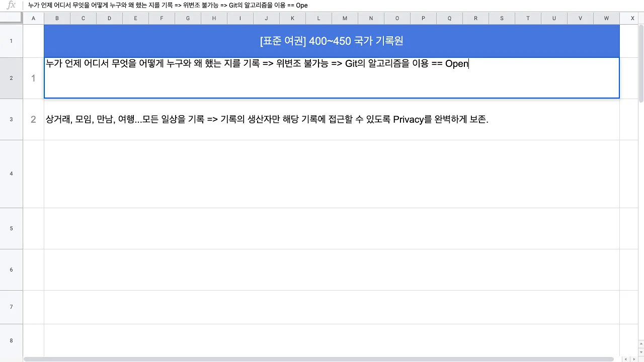This screenshot has width=644, height=362.
Task: Select the cell starting with "상거래, 모임, 만남"
Action: (332, 119)
